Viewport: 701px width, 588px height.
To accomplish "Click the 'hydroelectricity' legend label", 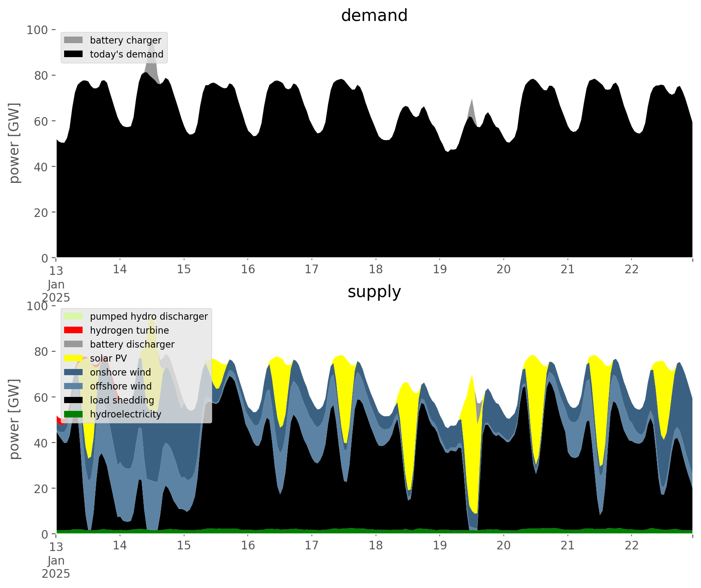I will point(126,414).
